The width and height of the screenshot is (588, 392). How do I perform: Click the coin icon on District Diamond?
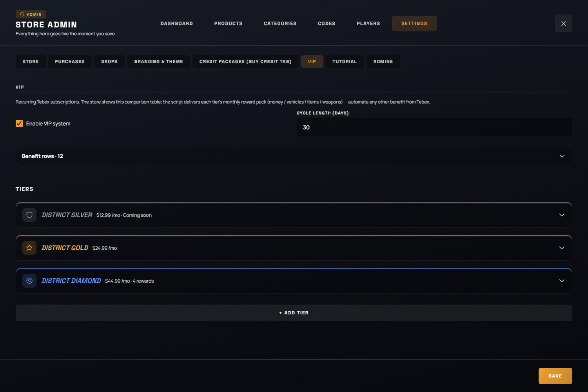tap(29, 281)
